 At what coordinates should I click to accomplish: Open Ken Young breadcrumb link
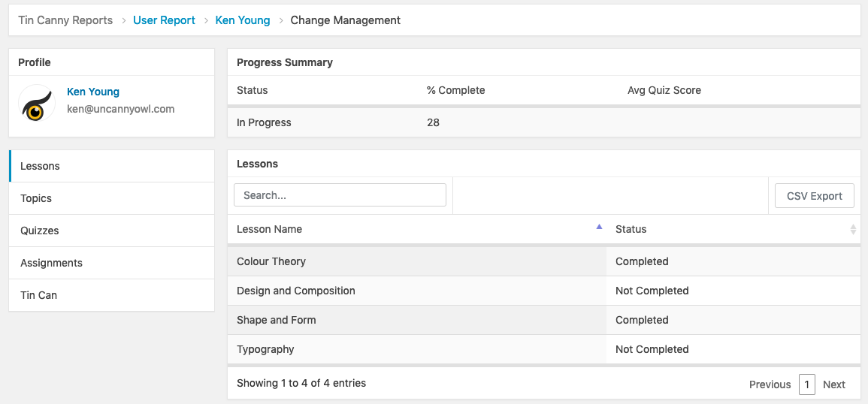pyautogui.click(x=242, y=20)
